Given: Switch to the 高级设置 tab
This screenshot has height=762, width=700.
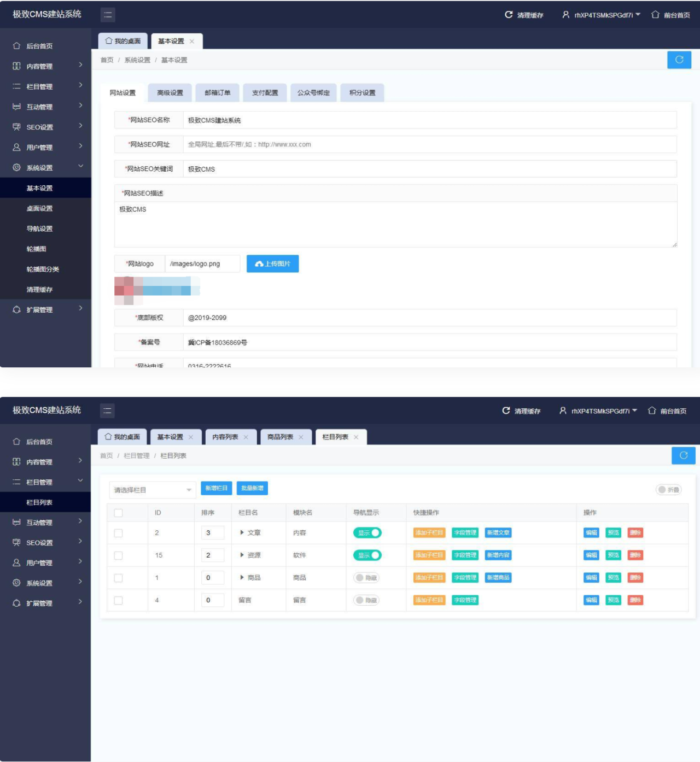Looking at the screenshot, I should [170, 93].
